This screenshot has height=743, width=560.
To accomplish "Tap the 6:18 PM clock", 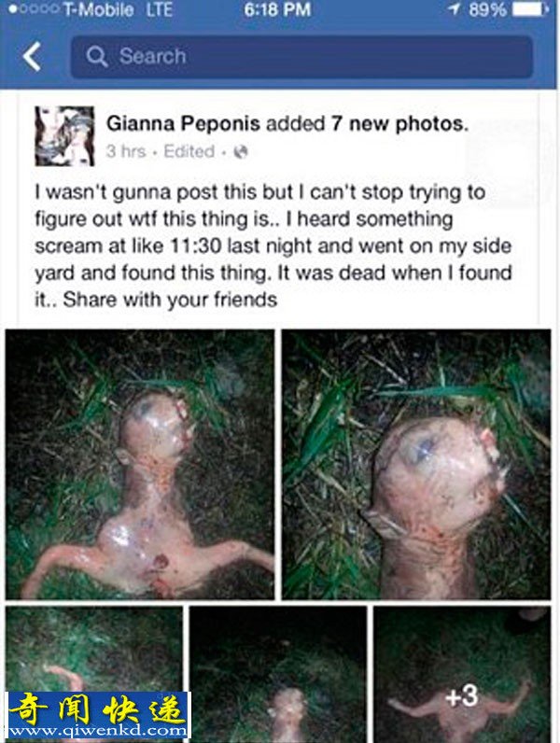I will point(277,9).
